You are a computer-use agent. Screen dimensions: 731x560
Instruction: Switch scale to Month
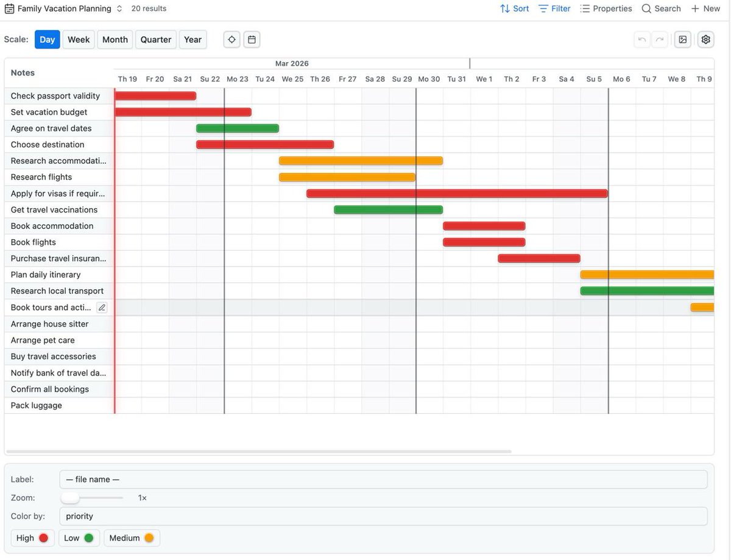[x=115, y=40]
